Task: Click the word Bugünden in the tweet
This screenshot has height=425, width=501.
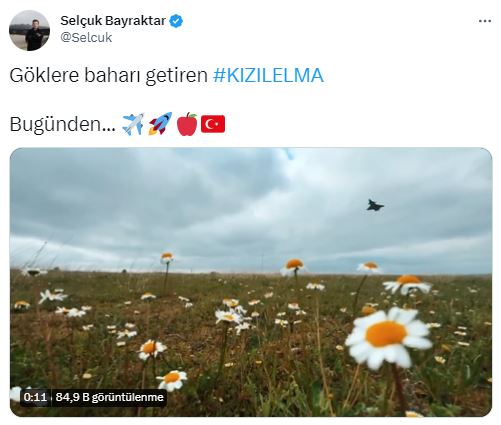Action: 63,125
